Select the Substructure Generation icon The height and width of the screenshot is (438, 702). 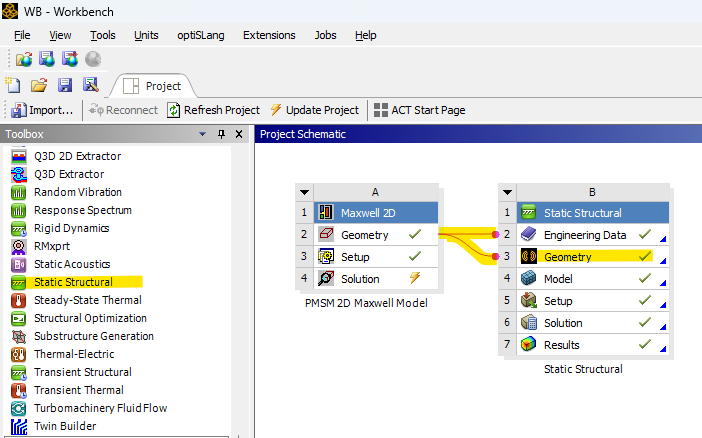[x=19, y=336]
